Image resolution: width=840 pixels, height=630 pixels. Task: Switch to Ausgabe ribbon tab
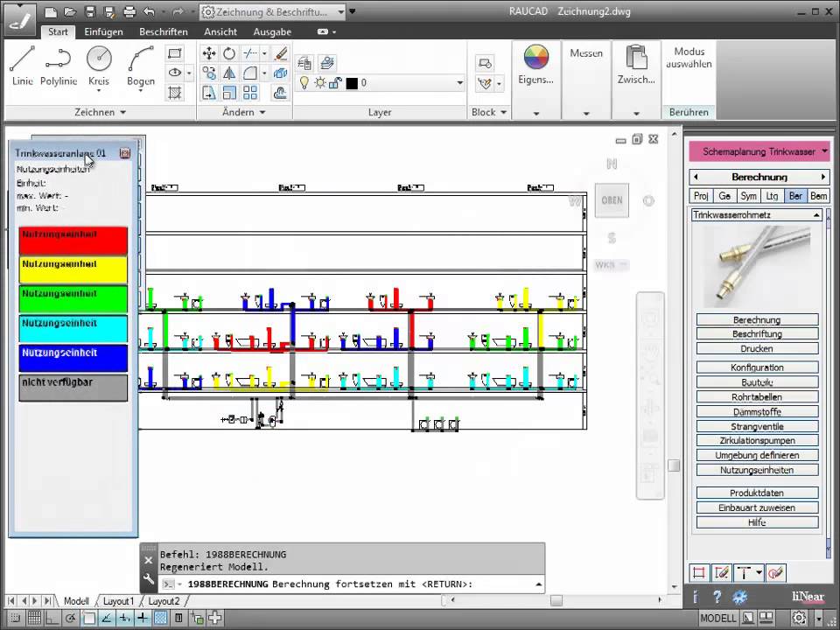click(x=272, y=32)
